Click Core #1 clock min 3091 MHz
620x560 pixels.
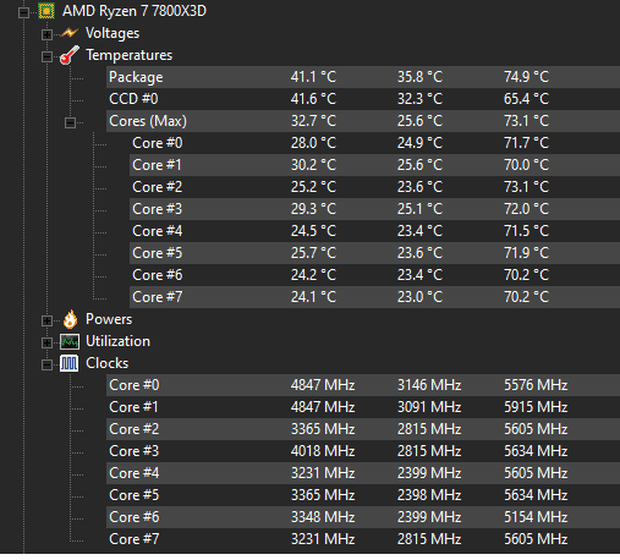point(429,407)
